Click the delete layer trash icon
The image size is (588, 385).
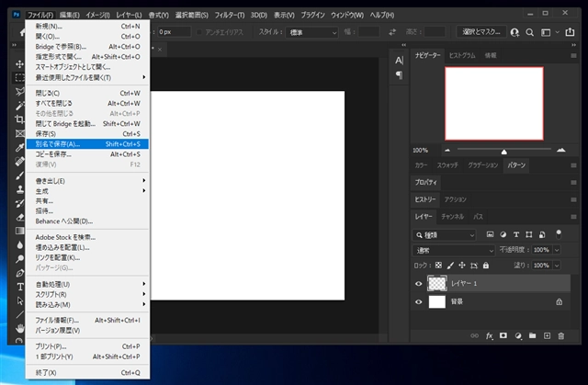pos(561,336)
